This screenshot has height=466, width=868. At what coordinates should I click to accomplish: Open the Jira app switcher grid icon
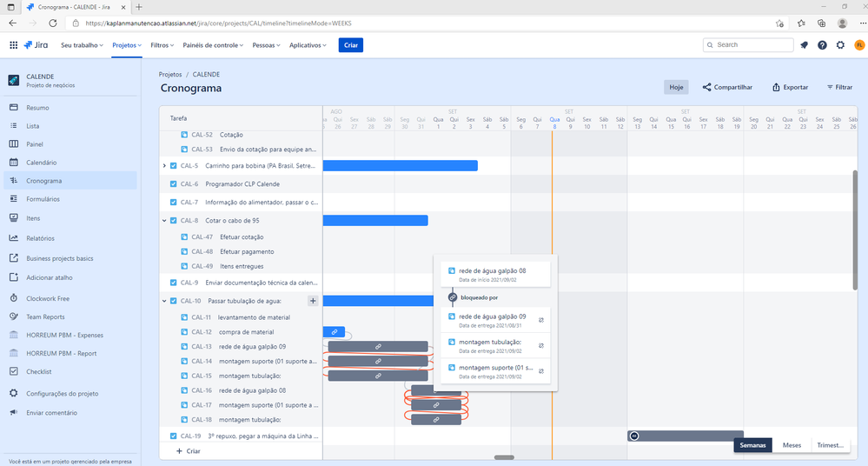tap(13, 45)
